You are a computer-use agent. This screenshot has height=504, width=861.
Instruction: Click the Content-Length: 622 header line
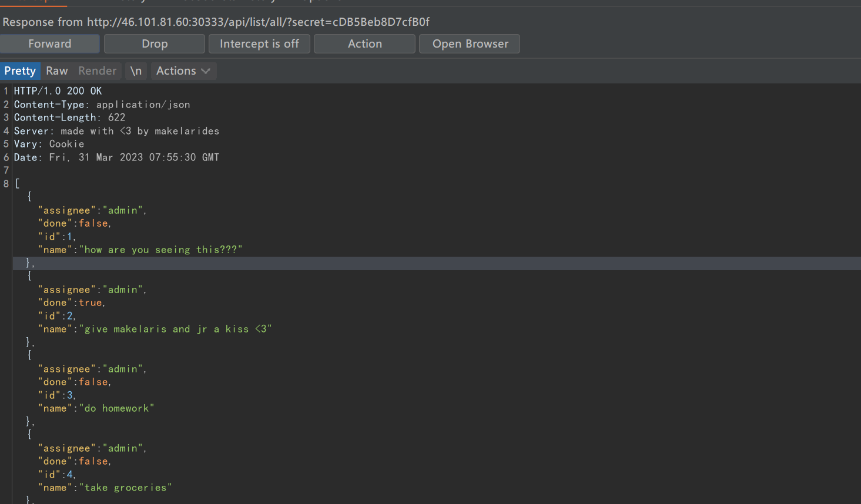point(70,117)
